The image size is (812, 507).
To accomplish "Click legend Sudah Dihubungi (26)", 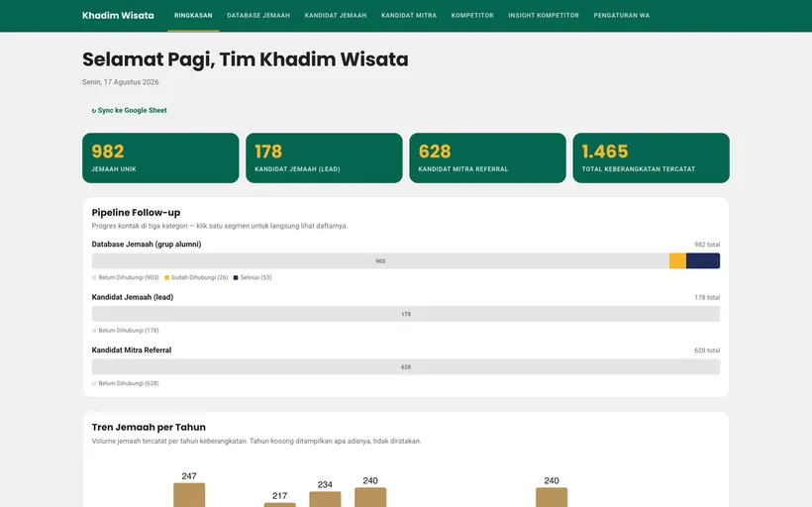I will [196, 277].
